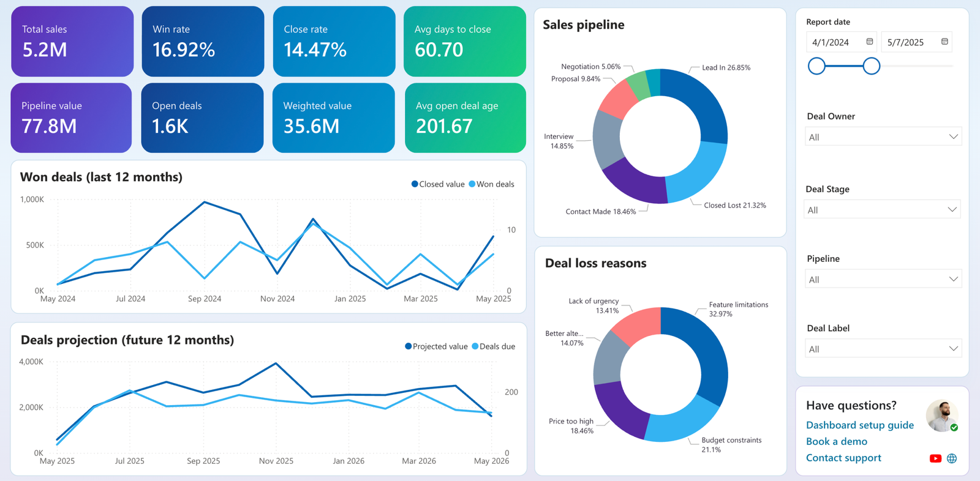980x481 pixels.
Task: Open the start date calendar picker icon
Action: tap(869, 42)
